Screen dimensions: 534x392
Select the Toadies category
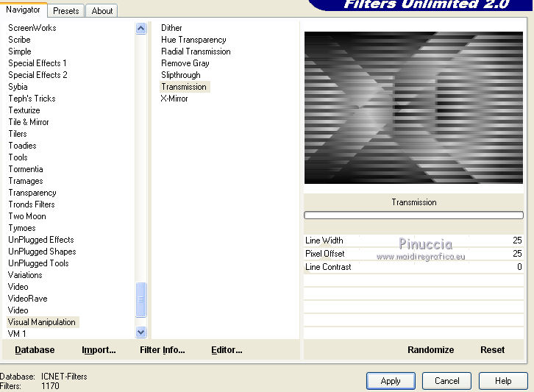(22, 146)
